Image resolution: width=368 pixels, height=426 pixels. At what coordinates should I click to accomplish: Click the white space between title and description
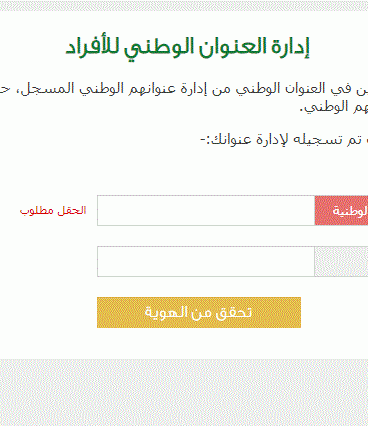coord(184,71)
